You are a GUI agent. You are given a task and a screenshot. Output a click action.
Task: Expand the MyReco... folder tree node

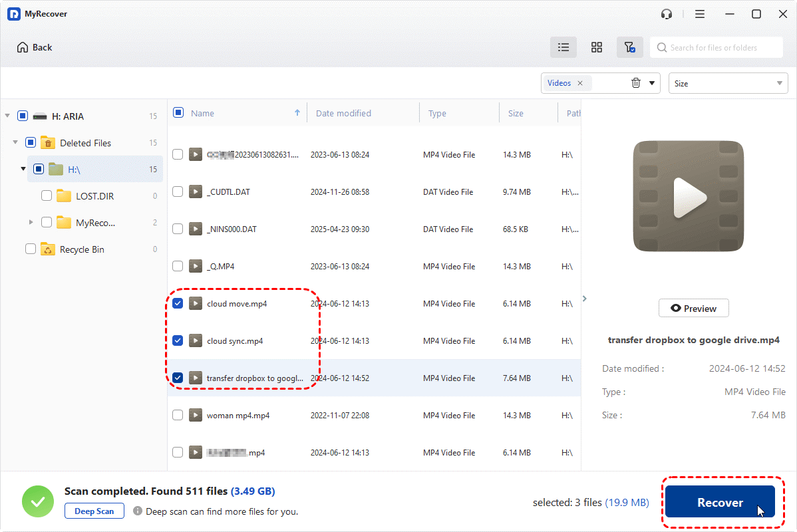31,223
